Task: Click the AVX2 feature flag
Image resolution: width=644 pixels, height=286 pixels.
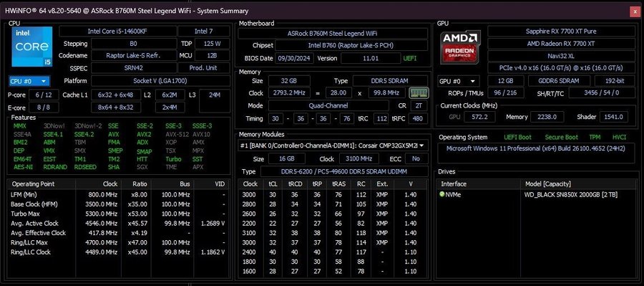Action: (144, 134)
